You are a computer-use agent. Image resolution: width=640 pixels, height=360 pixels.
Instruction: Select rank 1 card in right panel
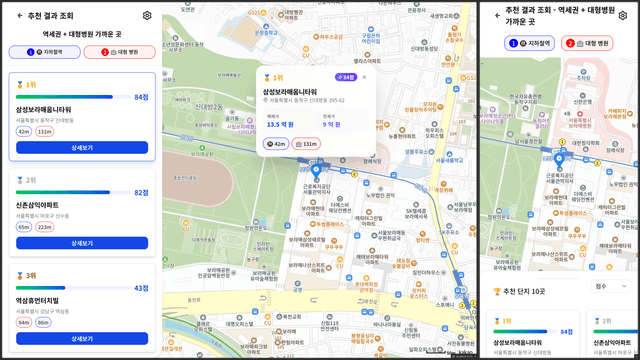[x=533, y=334]
